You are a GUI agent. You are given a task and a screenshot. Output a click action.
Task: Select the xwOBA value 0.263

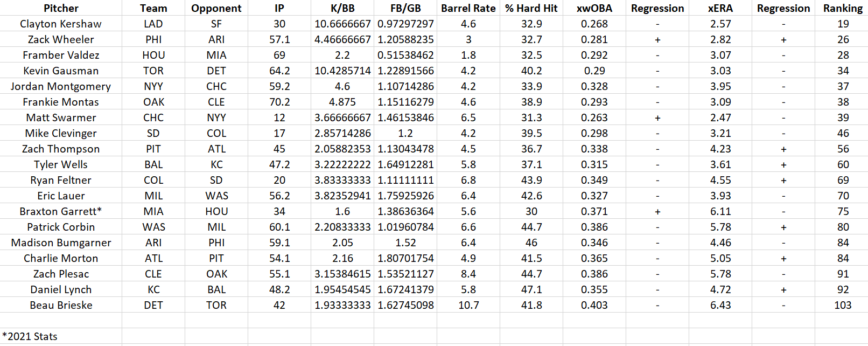(594, 117)
